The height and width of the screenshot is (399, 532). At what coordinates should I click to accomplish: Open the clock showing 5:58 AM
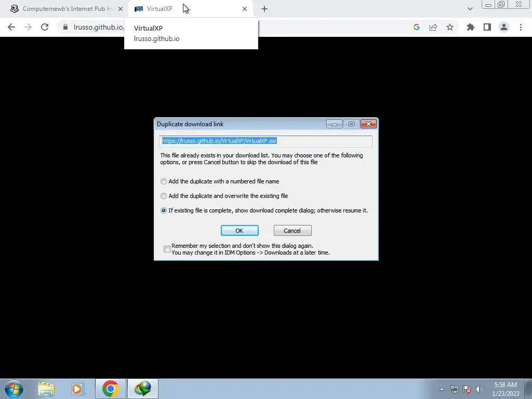click(x=506, y=389)
